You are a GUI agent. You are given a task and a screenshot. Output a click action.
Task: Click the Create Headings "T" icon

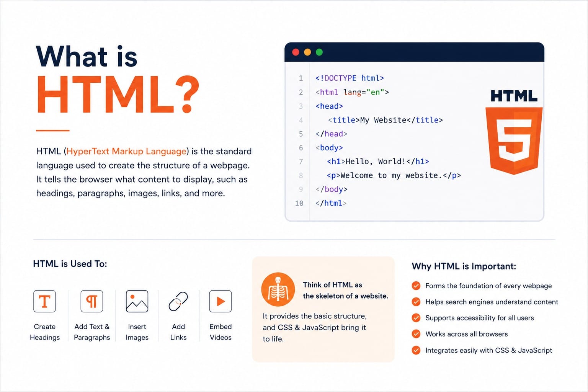[44, 301]
